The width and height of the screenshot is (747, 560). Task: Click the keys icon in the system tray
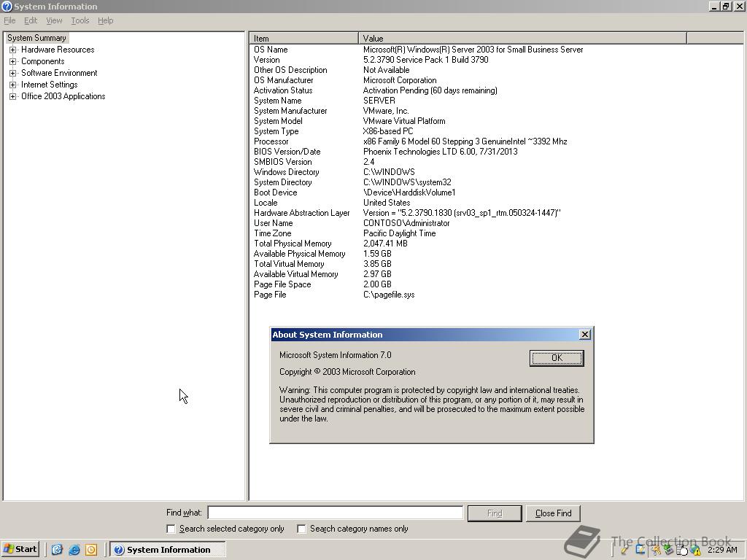click(x=656, y=550)
